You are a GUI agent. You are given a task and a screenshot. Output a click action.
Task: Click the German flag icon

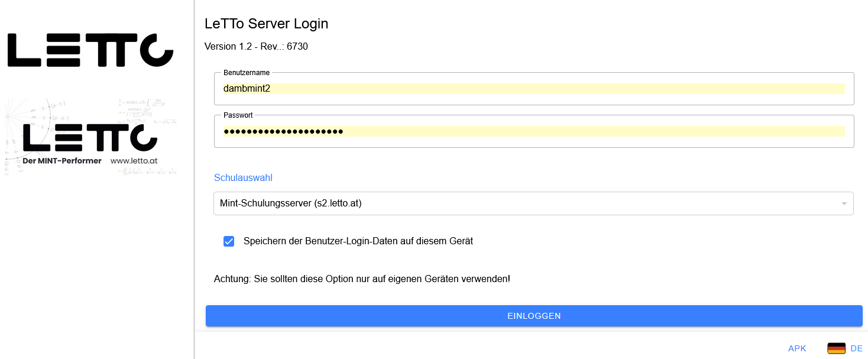[x=836, y=348]
